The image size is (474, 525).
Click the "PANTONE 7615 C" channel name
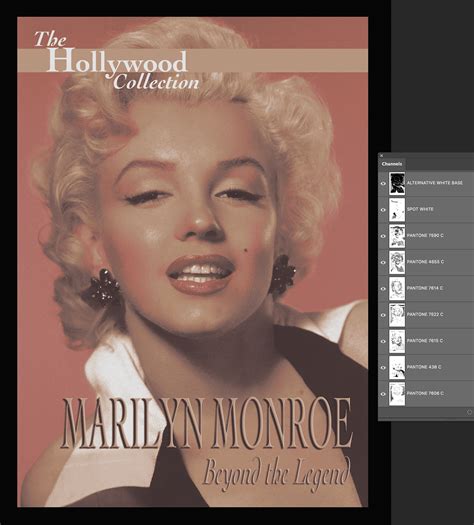point(425,341)
